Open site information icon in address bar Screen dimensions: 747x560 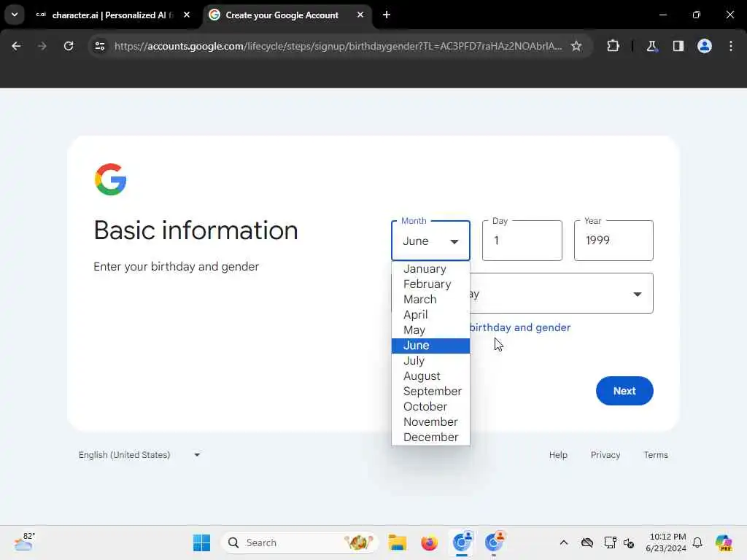(x=99, y=46)
